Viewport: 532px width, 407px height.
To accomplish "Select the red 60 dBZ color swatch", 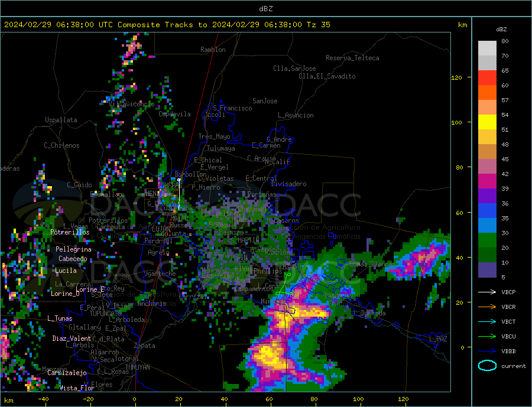I will (x=487, y=78).
